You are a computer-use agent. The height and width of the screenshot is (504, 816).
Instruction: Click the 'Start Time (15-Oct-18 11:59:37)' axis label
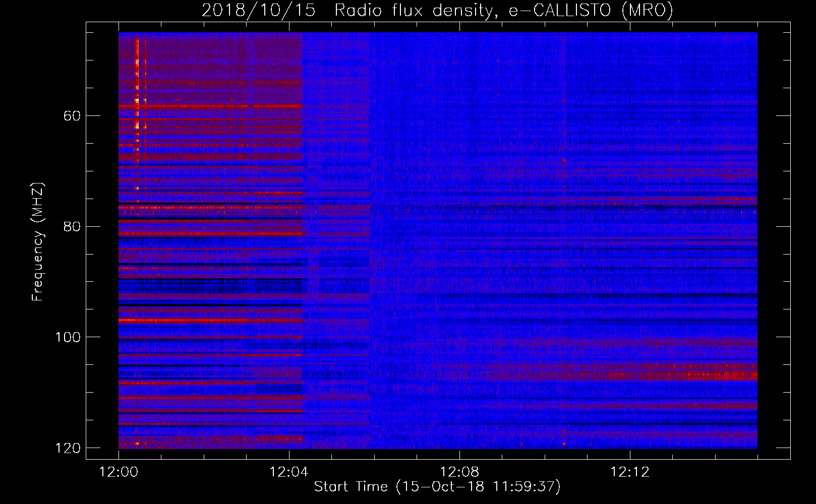pos(437,487)
